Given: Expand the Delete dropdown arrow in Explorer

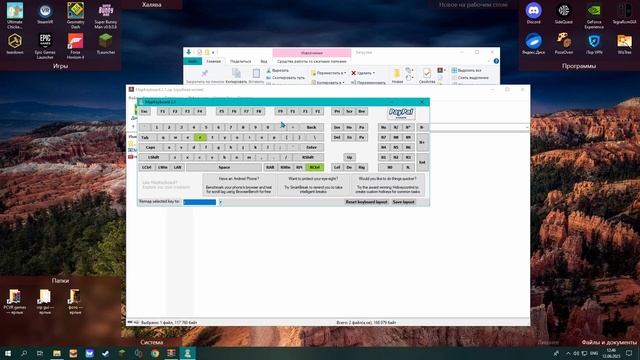Looking at the screenshot, I should coord(373,73).
